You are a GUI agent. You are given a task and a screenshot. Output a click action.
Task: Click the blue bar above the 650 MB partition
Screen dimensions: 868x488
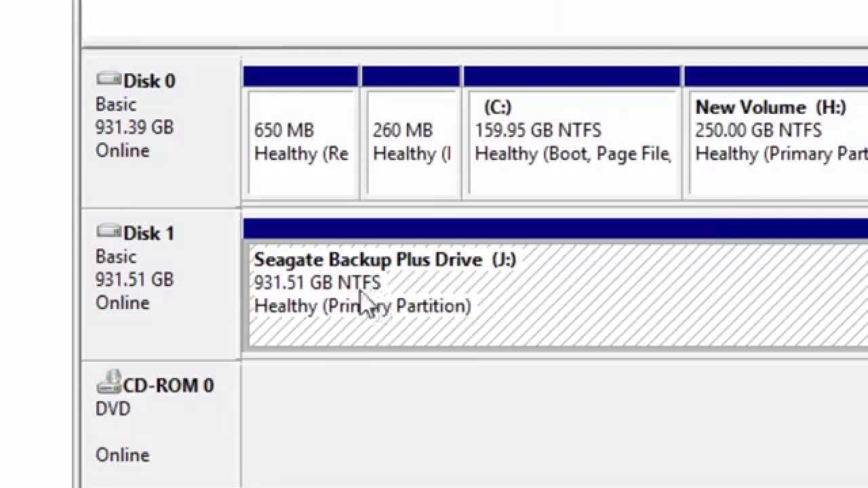coord(300,76)
